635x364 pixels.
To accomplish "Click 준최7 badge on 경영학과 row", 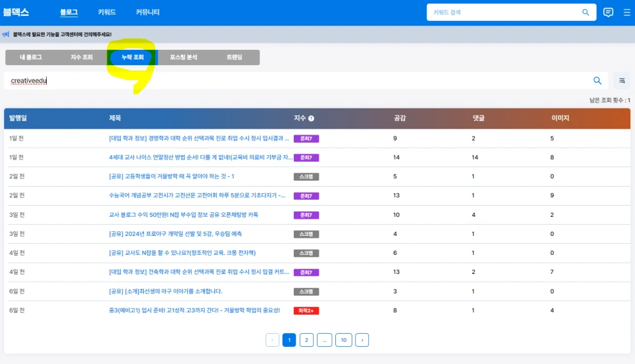I will pos(306,139).
